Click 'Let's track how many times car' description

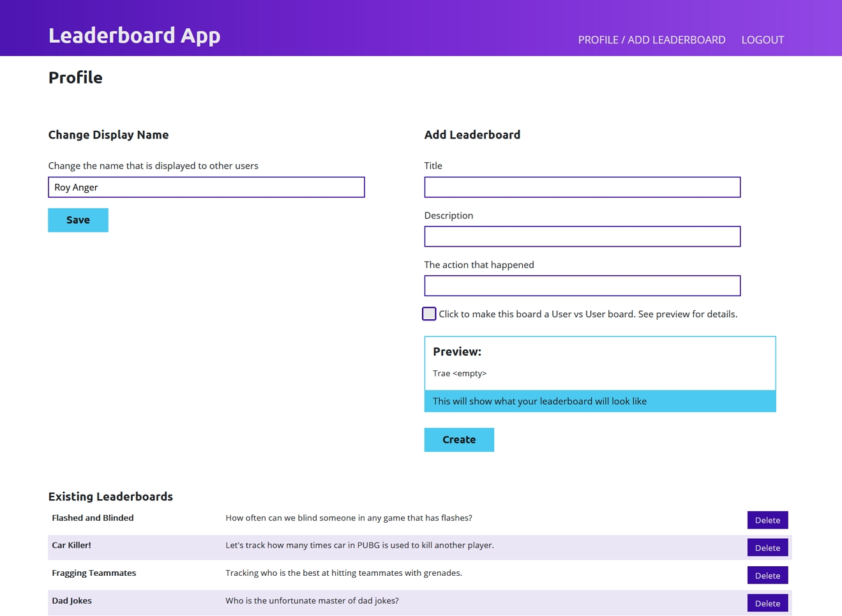(359, 546)
